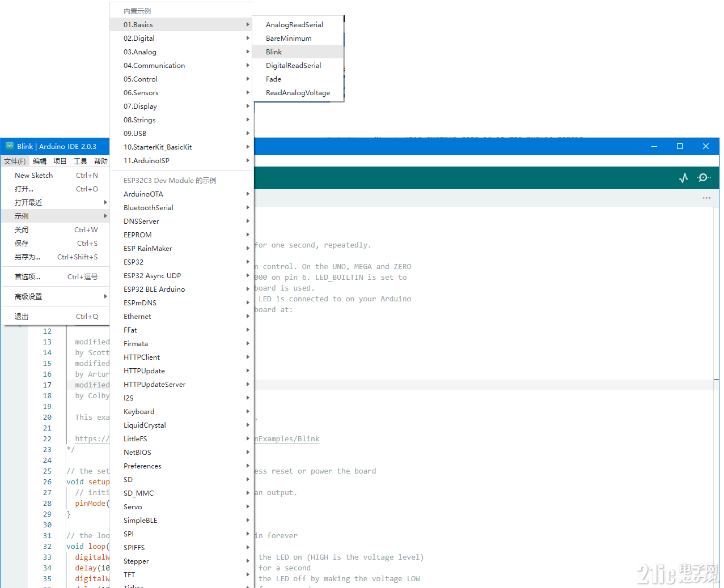The image size is (724, 588).
Task: Open ESPmDNS examples submenu
Action: [x=181, y=303]
